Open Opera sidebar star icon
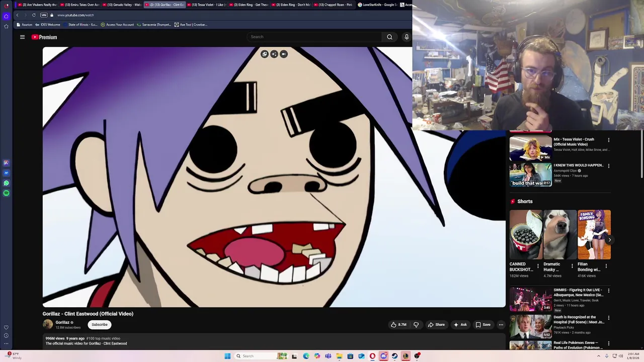Image resolution: width=644 pixels, height=362 pixels. (6, 26)
